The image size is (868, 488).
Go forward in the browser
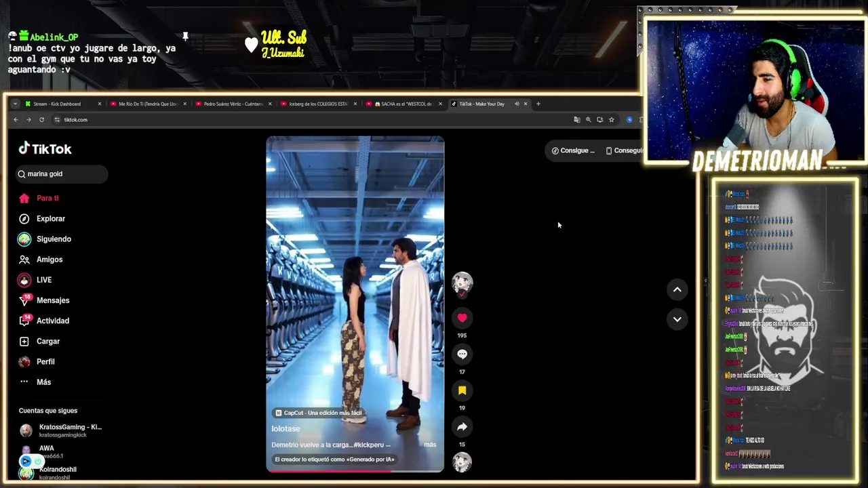coord(28,119)
